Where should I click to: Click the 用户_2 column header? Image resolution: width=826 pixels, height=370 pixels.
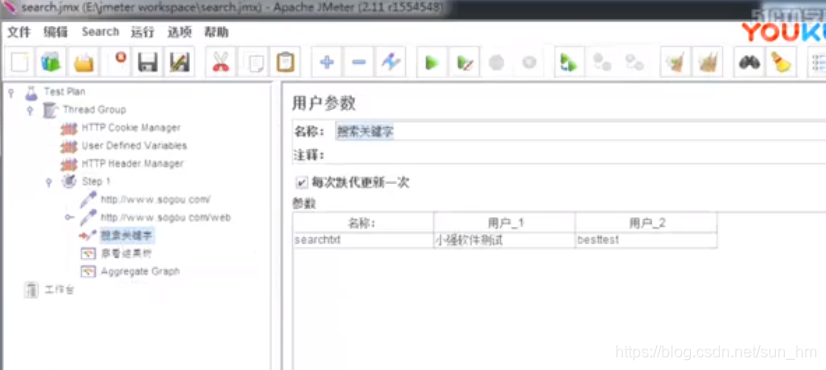click(x=646, y=223)
